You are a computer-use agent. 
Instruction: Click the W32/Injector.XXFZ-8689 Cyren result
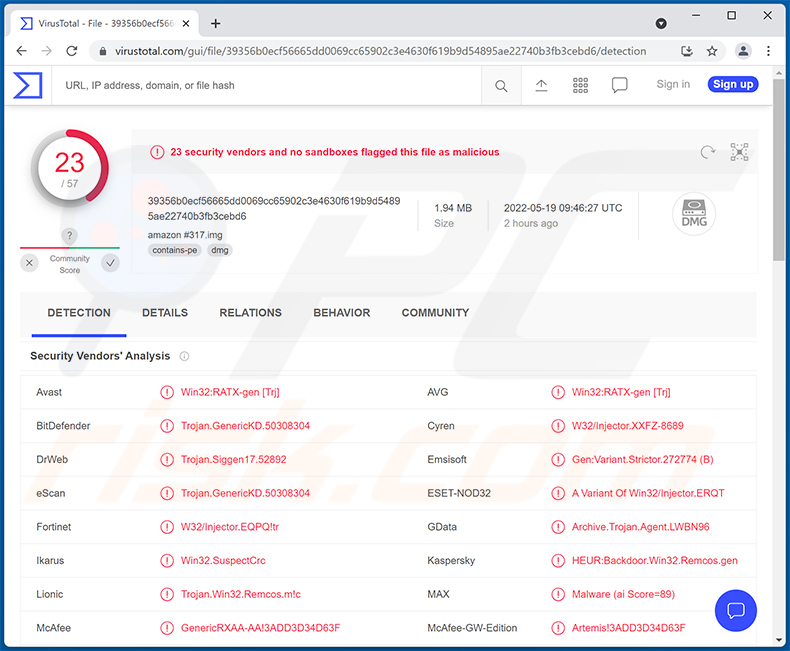coord(628,426)
